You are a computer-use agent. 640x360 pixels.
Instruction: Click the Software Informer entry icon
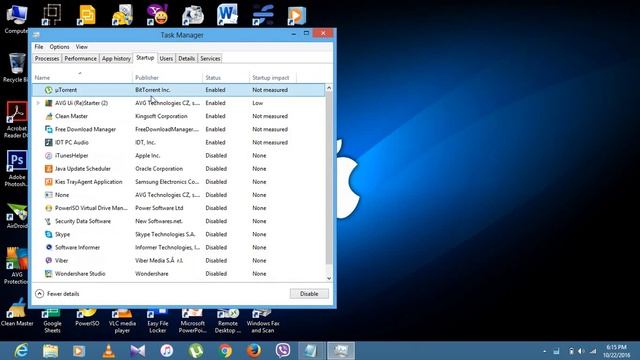(x=49, y=247)
